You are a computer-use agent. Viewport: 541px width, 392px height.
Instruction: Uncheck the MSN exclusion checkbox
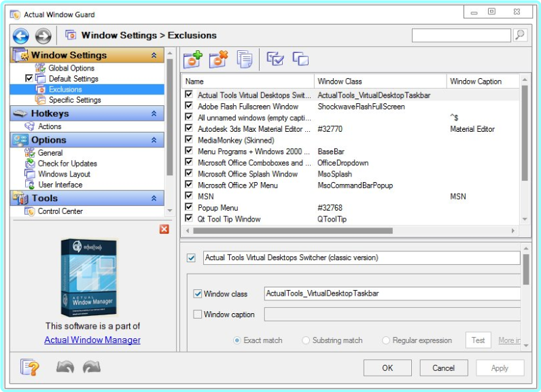(189, 196)
